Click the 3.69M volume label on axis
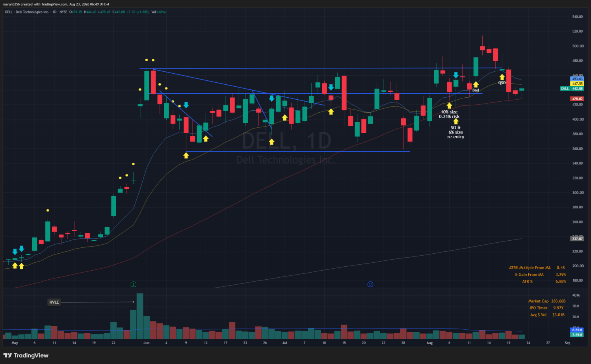Viewport: 591px width, 364px height. click(x=577, y=335)
